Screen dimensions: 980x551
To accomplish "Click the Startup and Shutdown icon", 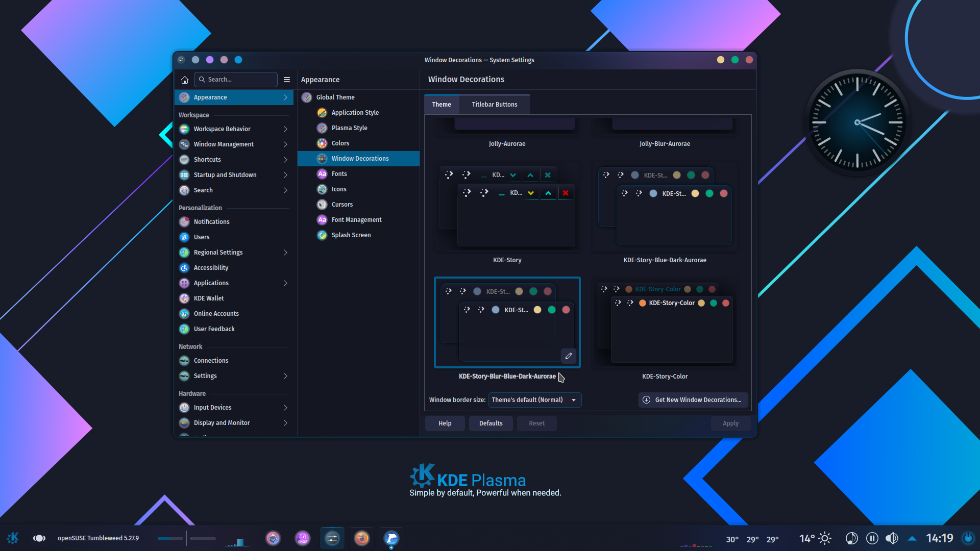I will click(184, 175).
